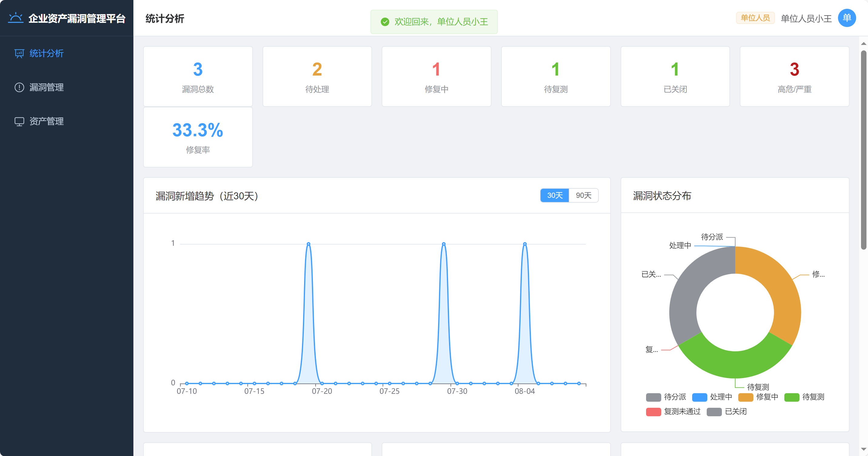Open 统计分析 menu item
This screenshot has height=456, width=868.
coord(67,54)
